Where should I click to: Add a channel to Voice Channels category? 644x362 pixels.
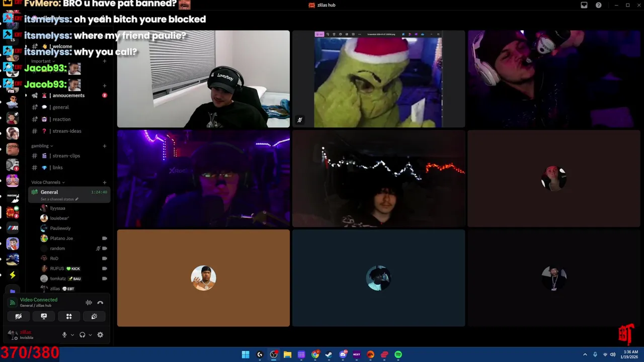tap(104, 183)
